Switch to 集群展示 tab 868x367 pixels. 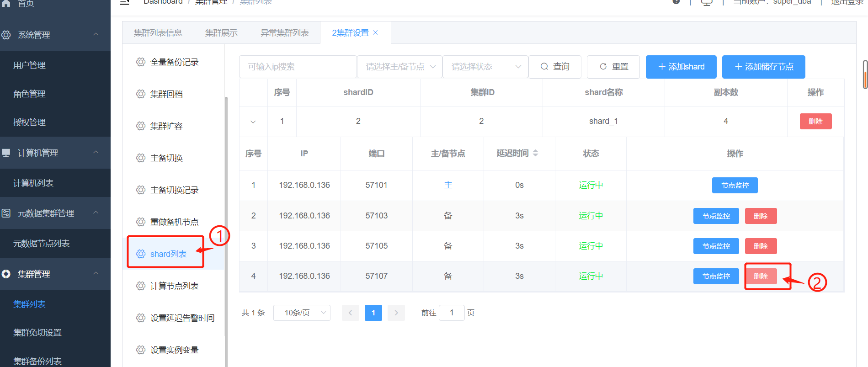click(221, 33)
